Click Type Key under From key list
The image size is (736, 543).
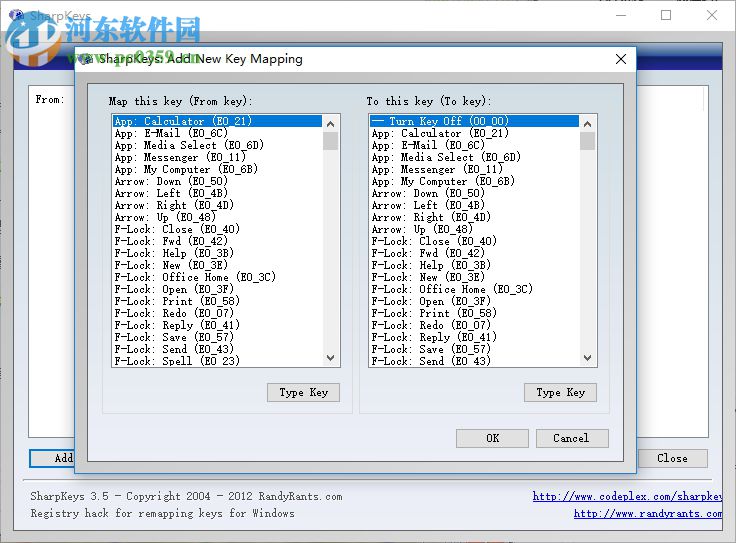pos(303,393)
